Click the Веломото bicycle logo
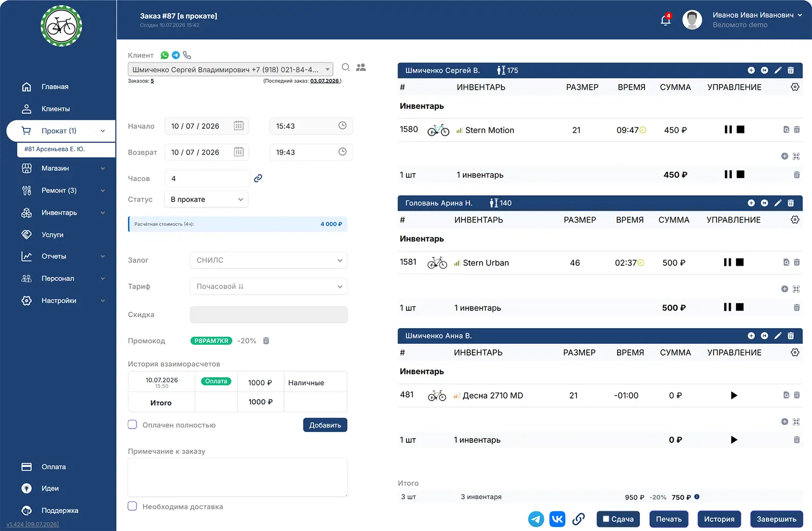812x531 pixels. click(x=61, y=26)
